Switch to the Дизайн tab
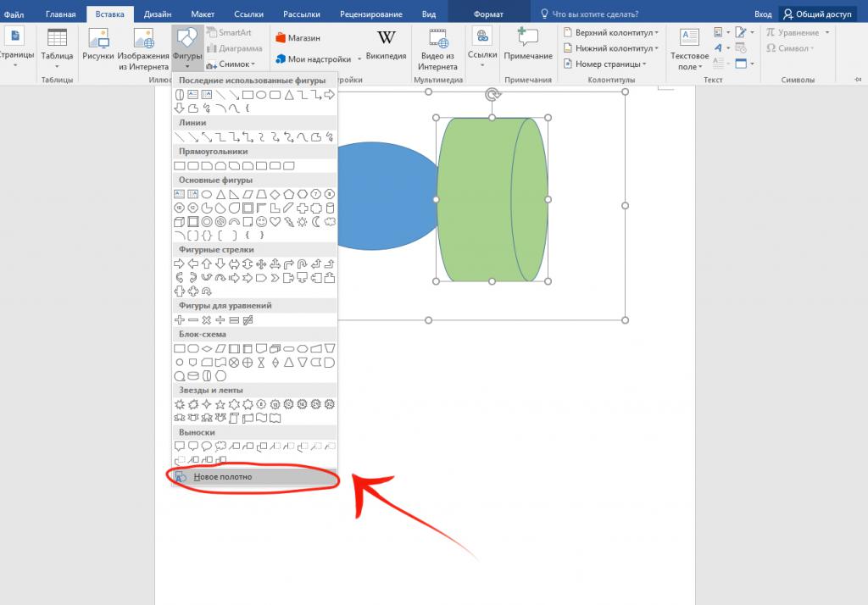The image size is (868, 605). click(157, 14)
